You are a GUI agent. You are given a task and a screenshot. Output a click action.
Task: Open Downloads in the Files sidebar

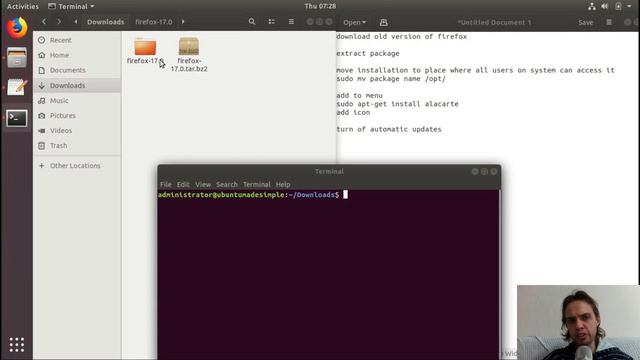[77, 85]
